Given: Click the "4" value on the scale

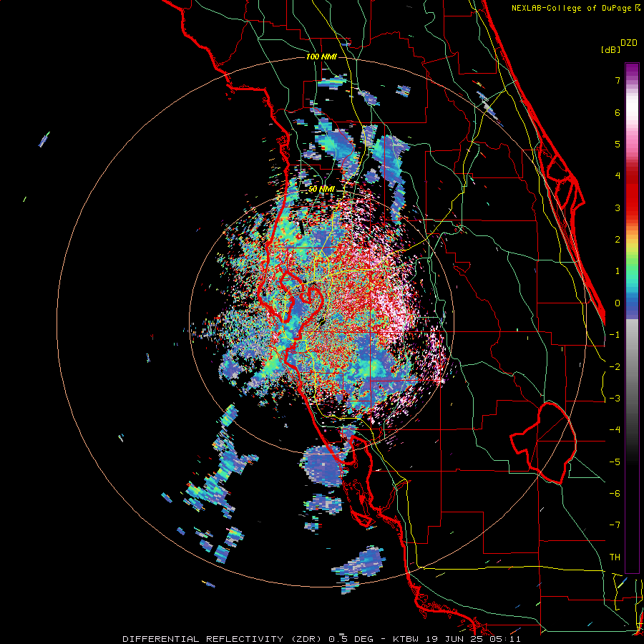Looking at the screenshot, I should tap(618, 176).
